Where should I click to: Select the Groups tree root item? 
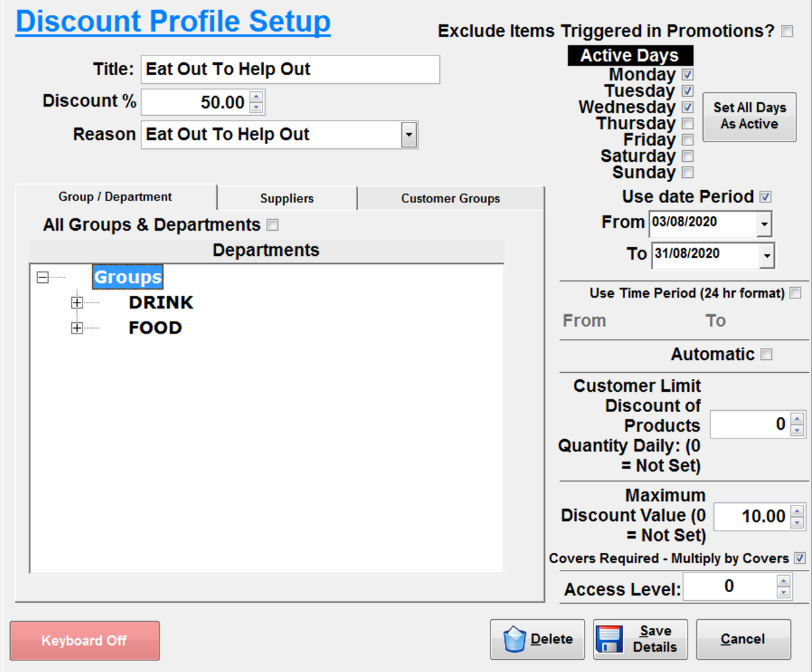coord(127,277)
